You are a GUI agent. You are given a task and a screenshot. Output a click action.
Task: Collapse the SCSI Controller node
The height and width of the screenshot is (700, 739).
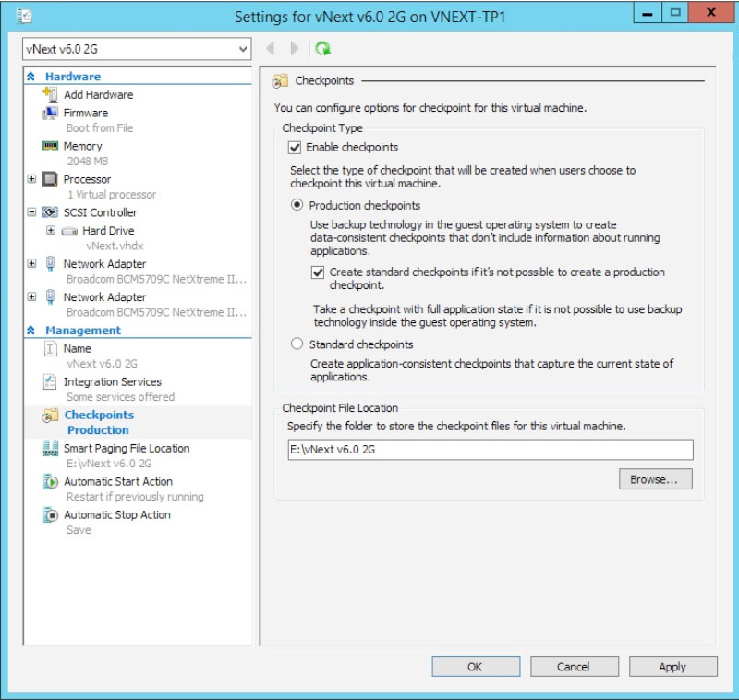(x=31, y=212)
